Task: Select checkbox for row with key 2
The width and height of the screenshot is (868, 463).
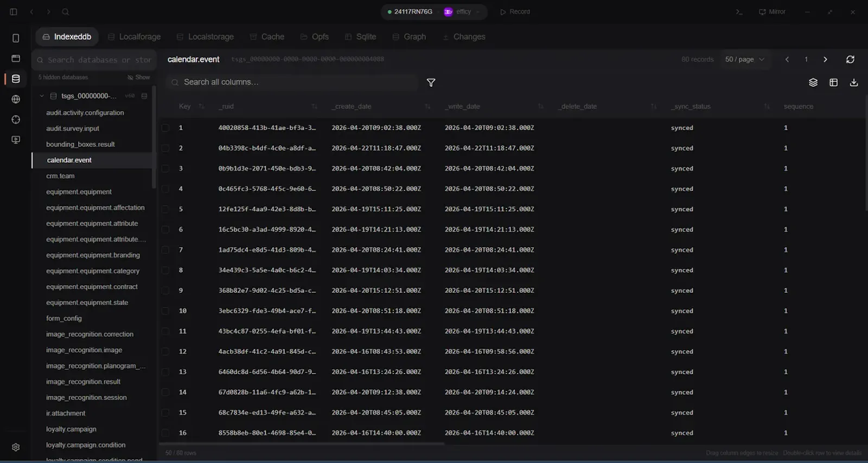Action: (x=165, y=148)
